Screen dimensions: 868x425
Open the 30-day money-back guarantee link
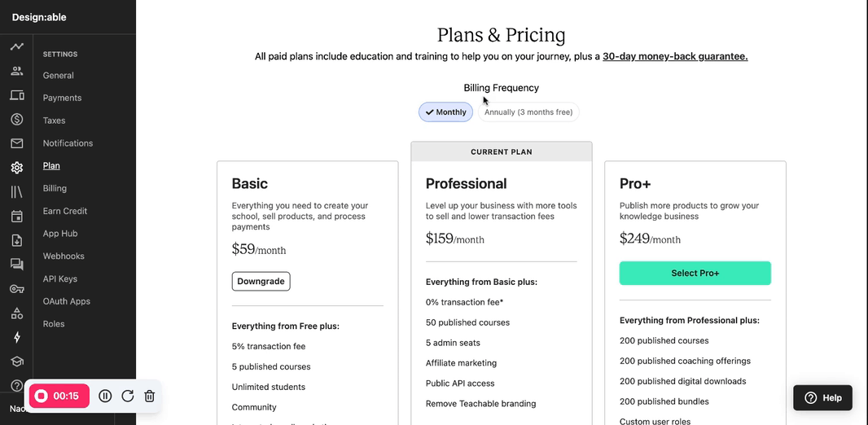(675, 56)
